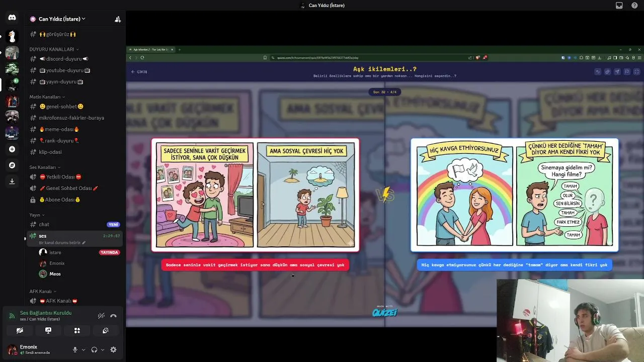This screenshot has width=644, height=362.
Task: Join the Yetkili Odası voice channel
Action: (x=74, y=177)
